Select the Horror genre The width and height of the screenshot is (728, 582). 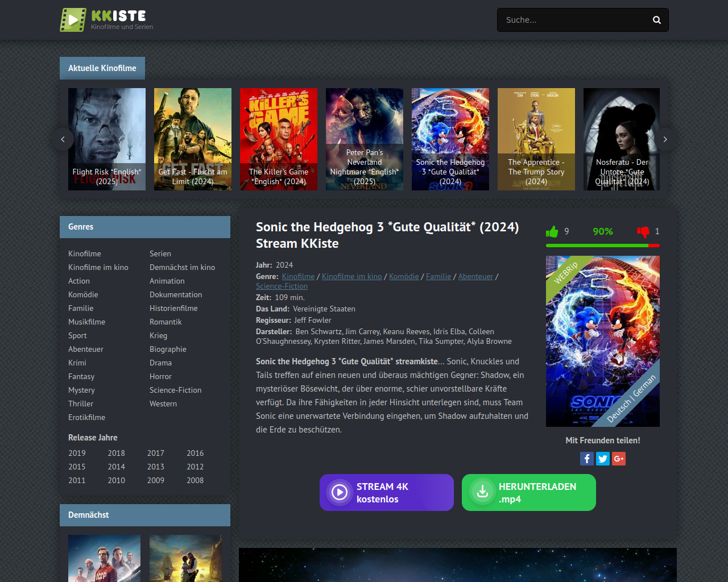(160, 376)
